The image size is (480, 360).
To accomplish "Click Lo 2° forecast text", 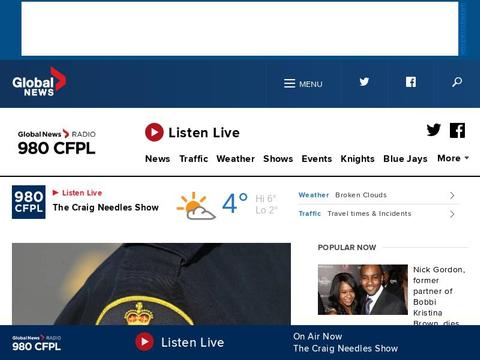I will 267,210.
